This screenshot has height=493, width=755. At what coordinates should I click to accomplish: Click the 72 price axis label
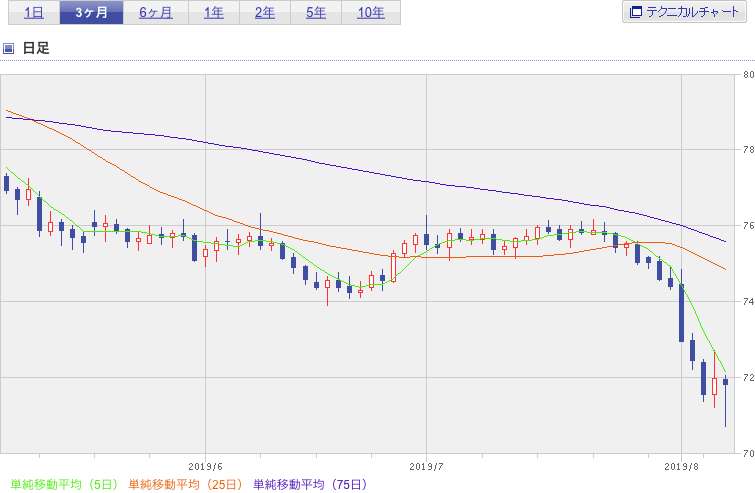pyautogui.click(x=748, y=377)
